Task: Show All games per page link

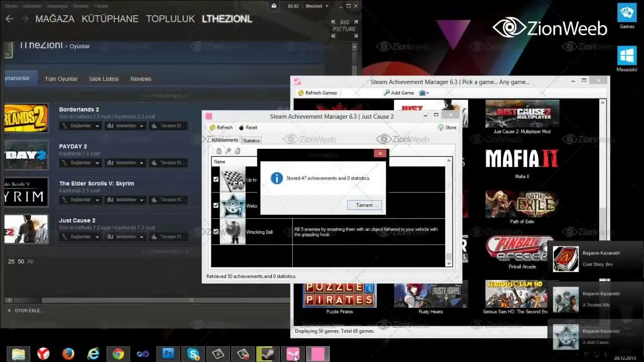Action: 30,261
